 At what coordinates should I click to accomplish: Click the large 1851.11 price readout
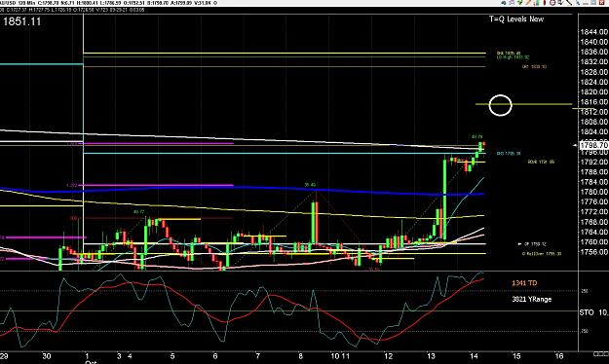pyautogui.click(x=21, y=21)
